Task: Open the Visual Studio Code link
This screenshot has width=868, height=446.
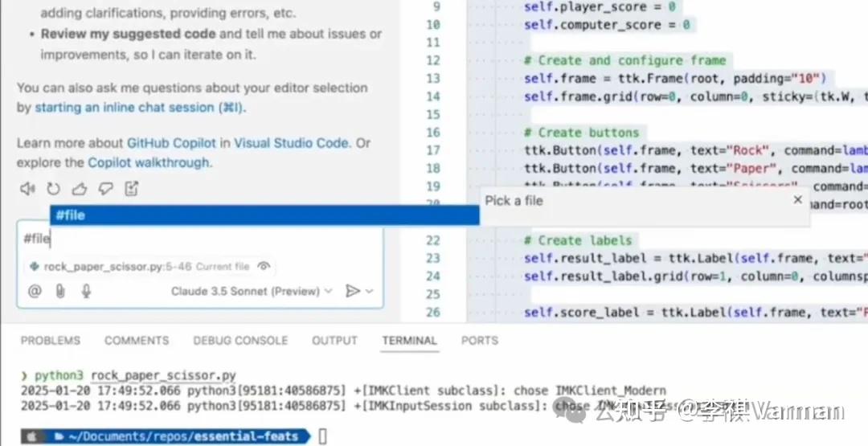Action: (x=291, y=143)
